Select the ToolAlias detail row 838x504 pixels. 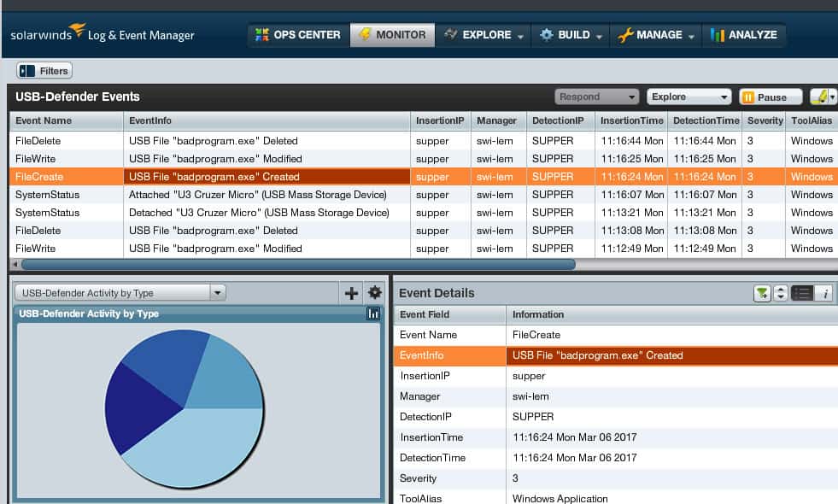click(x=616, y=498)
